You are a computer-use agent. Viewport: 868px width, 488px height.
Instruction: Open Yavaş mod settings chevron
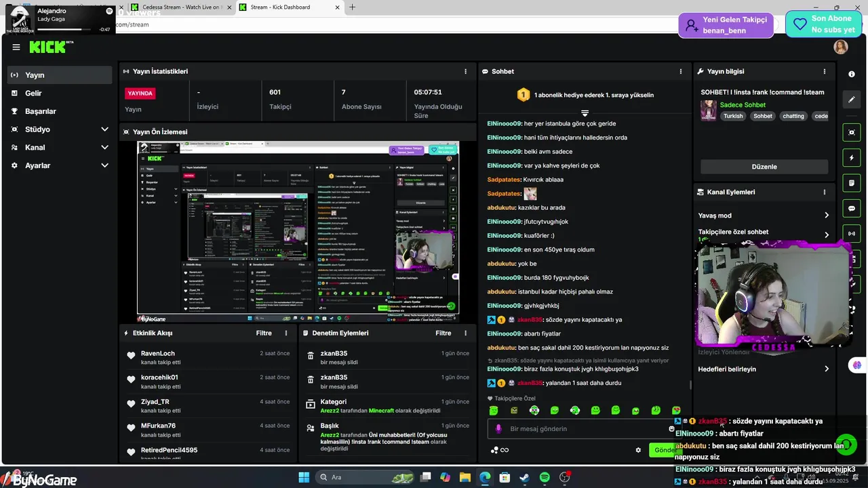[x=827, y=216]
